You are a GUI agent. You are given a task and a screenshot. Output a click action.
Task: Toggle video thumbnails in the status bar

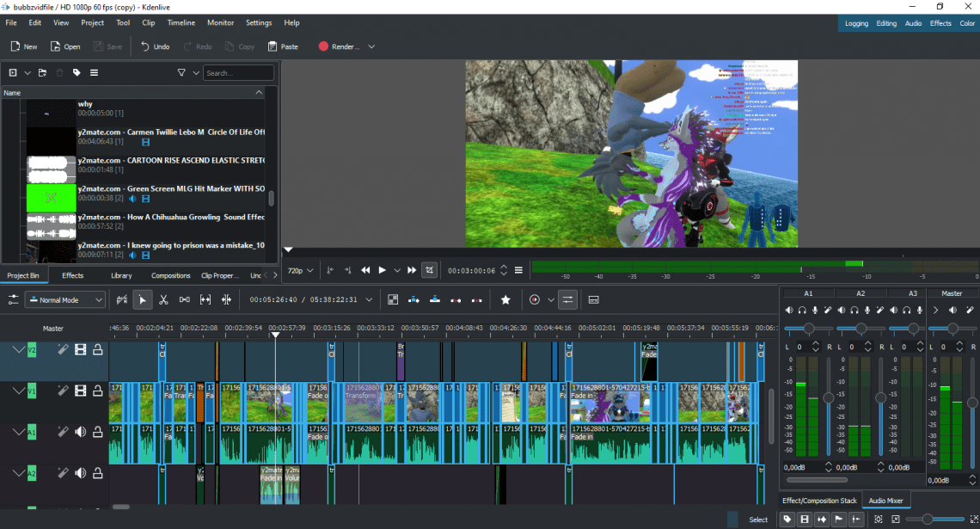tap(805, 520)
